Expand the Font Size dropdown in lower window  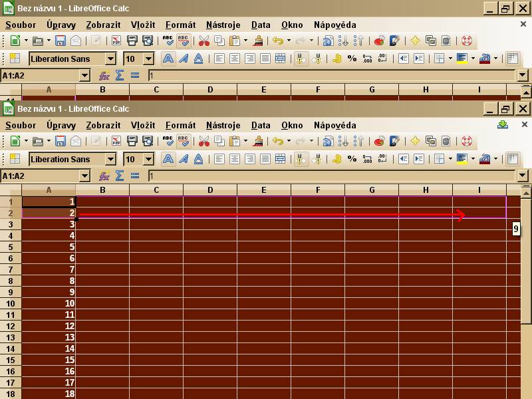148,159
